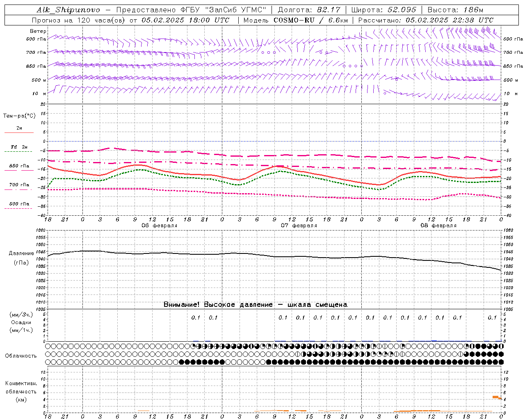The image size is (525, 420).
Task: Click the 'Высота: 186м' header value
Action: [455, 10]
